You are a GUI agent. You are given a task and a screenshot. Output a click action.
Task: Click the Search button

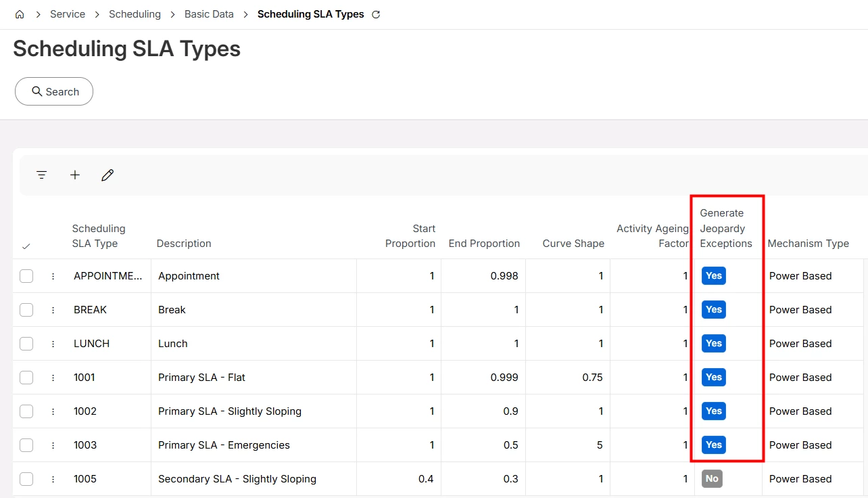(54, 91)
